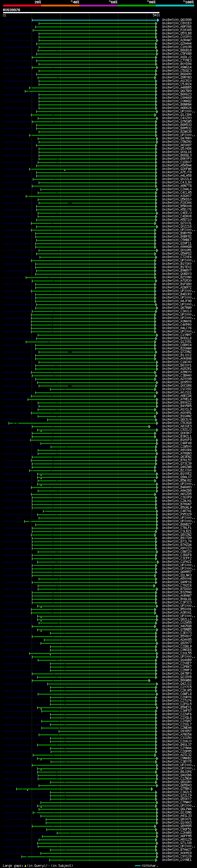Select hit label UniRef100_Q6LPW4

pos(177,809)
